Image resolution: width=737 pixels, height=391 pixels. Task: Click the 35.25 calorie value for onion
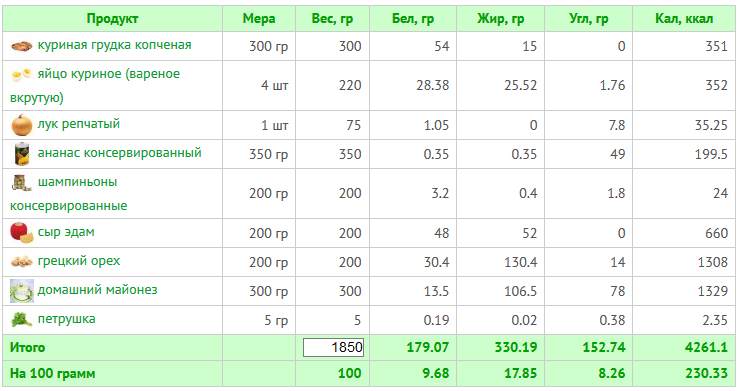pyautogui.click(x=711, y=125)
